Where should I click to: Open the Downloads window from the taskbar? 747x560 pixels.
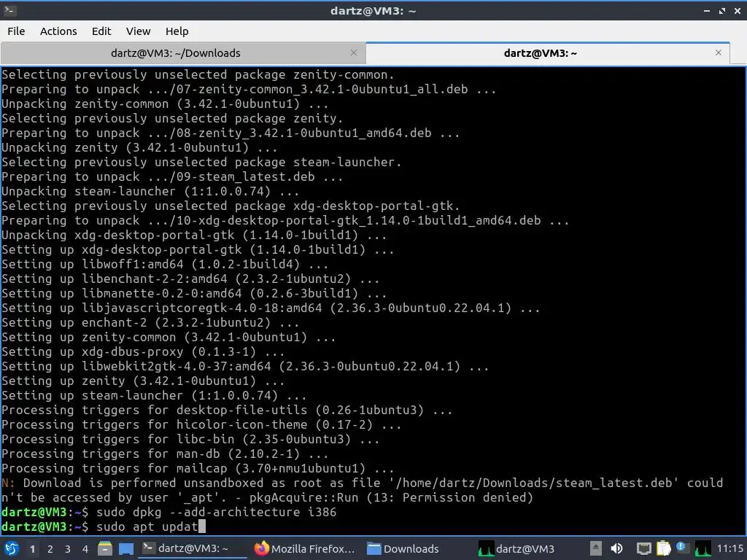click(403, 548)
